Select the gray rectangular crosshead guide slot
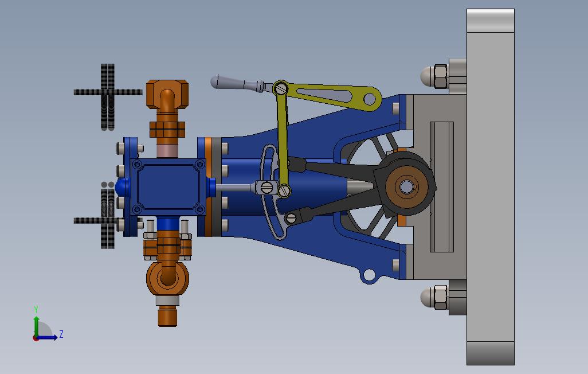The image size is (588, 374). click(442, 186)
